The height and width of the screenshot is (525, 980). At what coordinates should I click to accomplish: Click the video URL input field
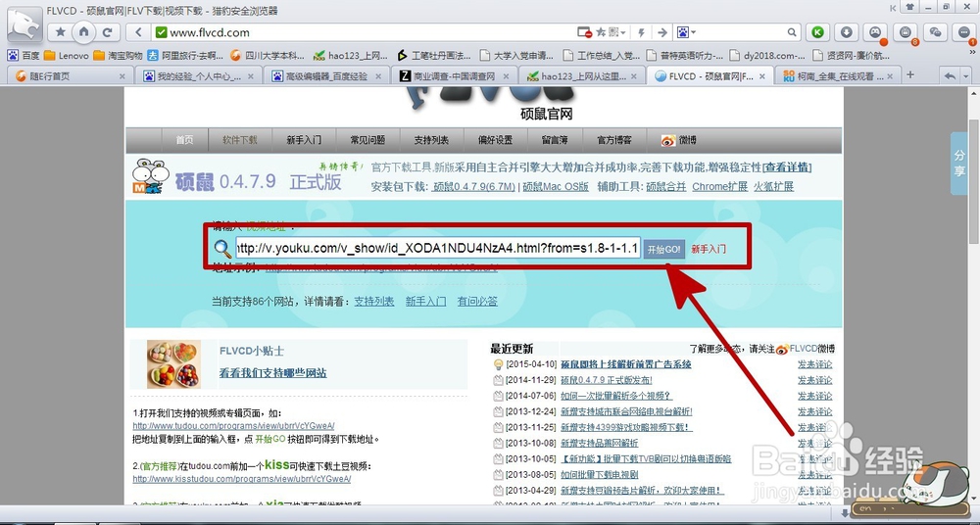(x=437, y=248)
